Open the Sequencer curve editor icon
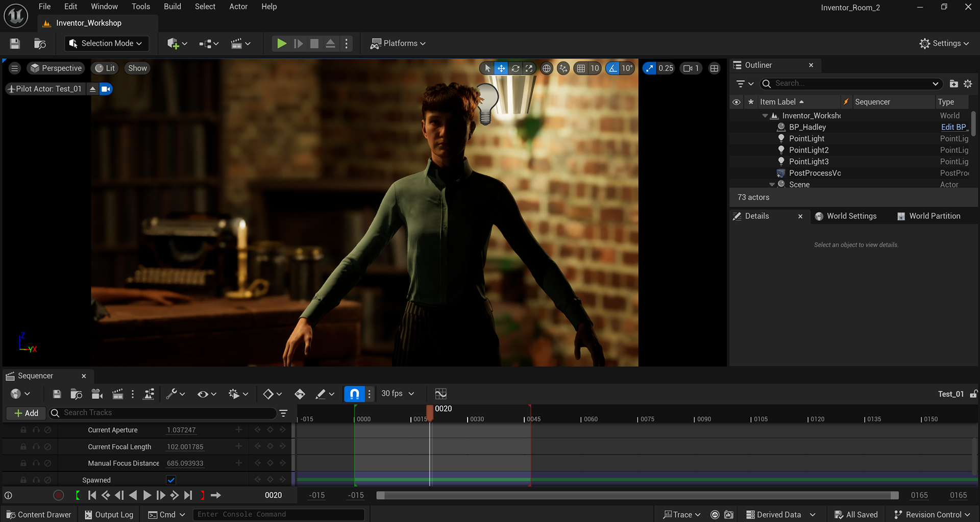Viewport: 980px width, 522px height. tap(440, 394)
